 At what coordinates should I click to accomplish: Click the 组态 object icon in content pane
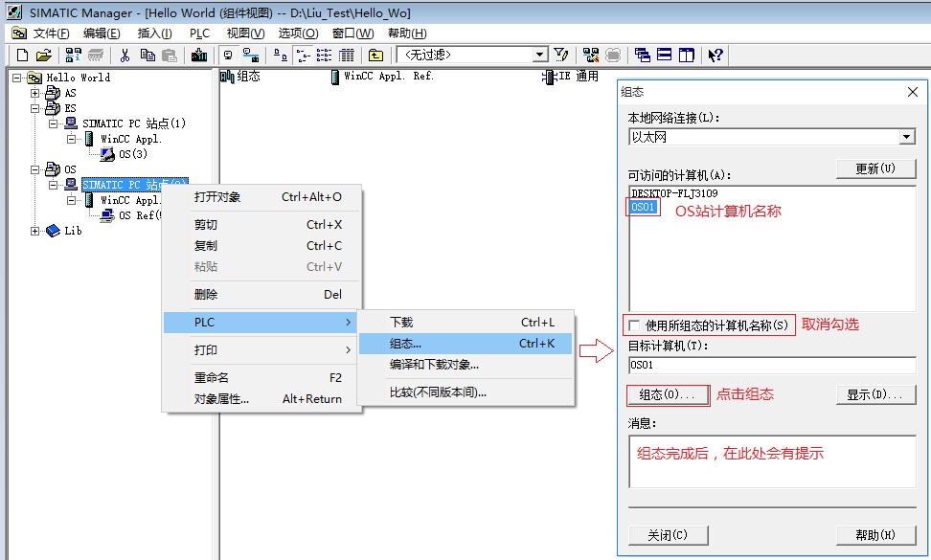coord(228,77)
